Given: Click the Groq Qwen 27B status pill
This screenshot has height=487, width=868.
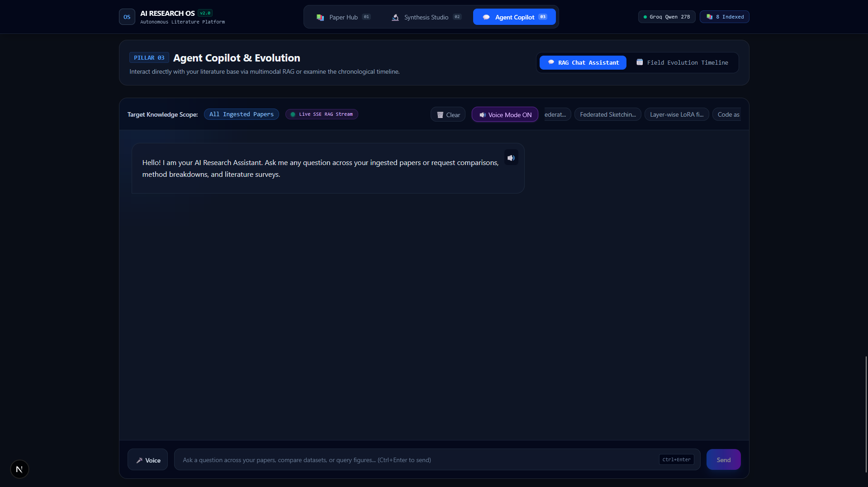Looking at the screenshot, I should point(667,17).
